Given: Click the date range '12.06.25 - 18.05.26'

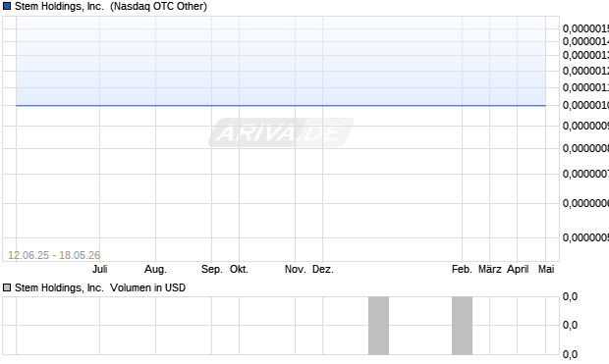Looking at the screenshot, I should pyautogui.click(x=54, y=255).
